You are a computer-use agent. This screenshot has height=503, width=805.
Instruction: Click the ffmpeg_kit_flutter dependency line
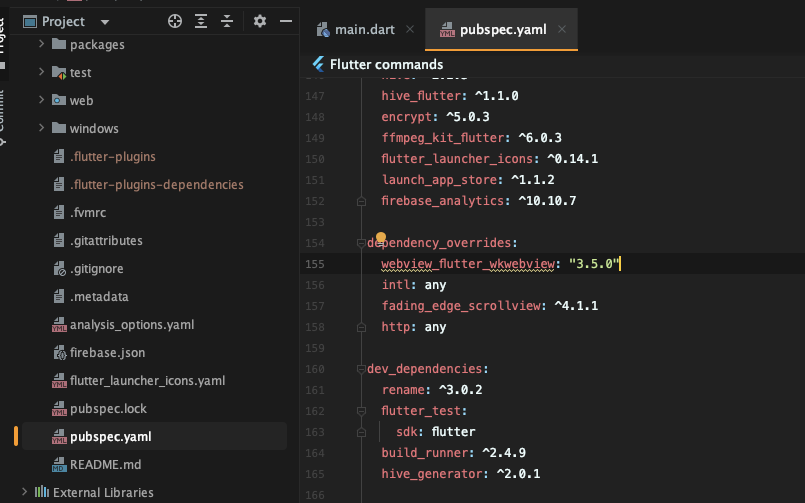click(471, 138)
